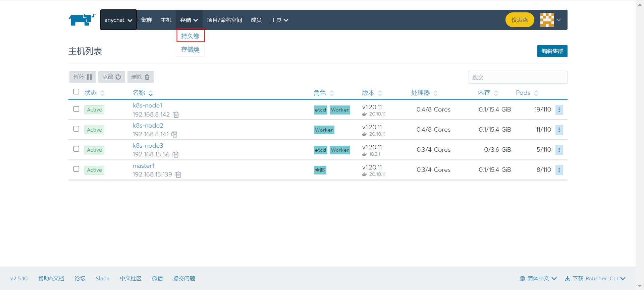
Task: Open 提交问题 footer link
Action: tap(184, 279)
